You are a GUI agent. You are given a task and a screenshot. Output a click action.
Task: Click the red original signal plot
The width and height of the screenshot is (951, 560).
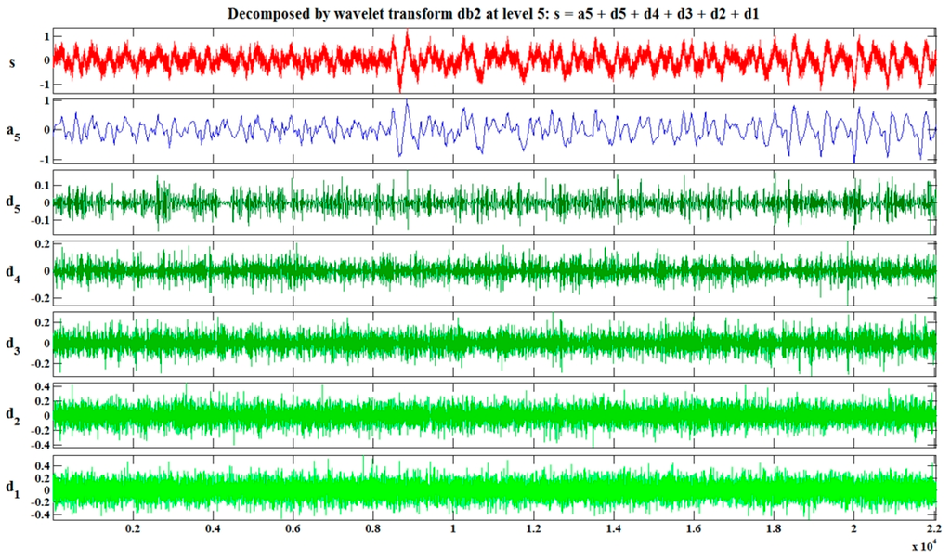pyautogui.click(x=494, y=60)
